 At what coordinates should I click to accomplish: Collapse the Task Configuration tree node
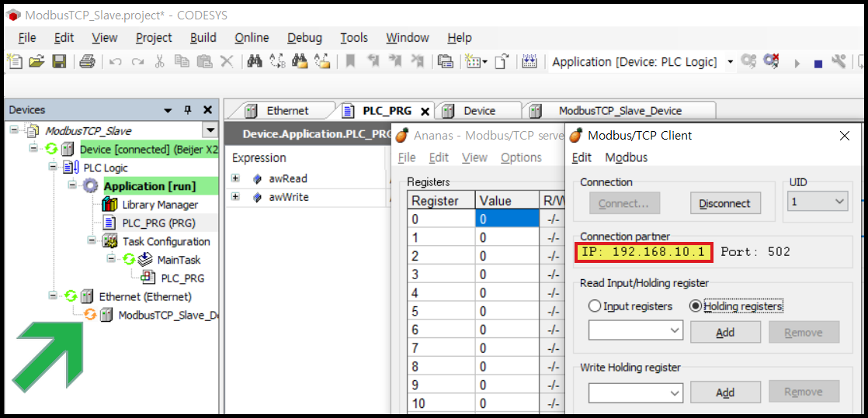pos(91,240)
